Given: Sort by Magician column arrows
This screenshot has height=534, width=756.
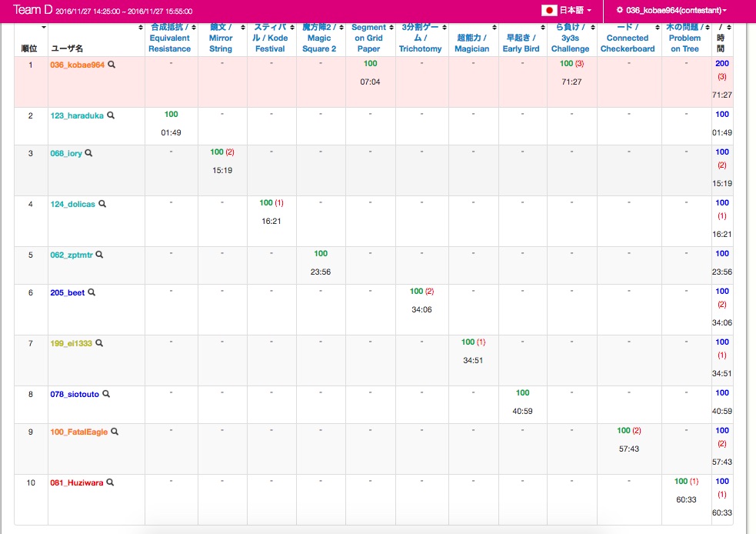Looking at the screenshot, I should click(x=495, y=28).
